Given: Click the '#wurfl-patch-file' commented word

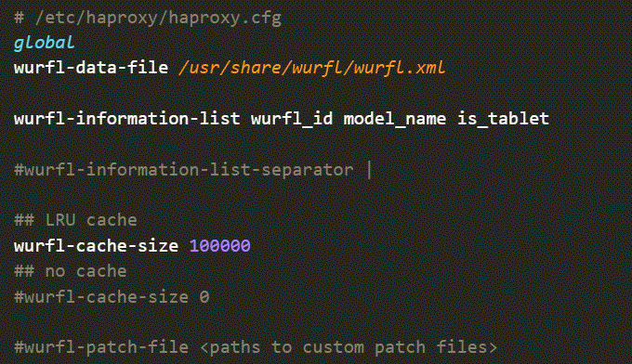Looking at the screenshot, I should click(x=101, y=347).
